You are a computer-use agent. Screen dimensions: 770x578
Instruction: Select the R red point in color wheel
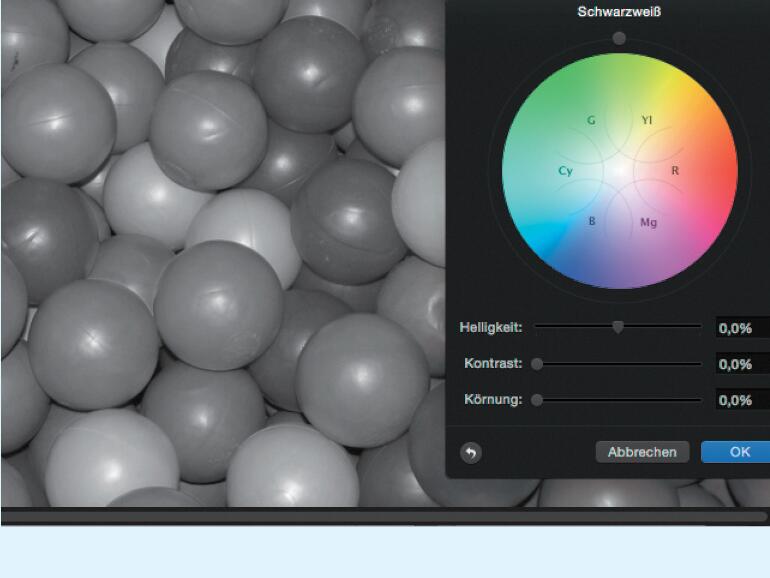tap(675, 171)
